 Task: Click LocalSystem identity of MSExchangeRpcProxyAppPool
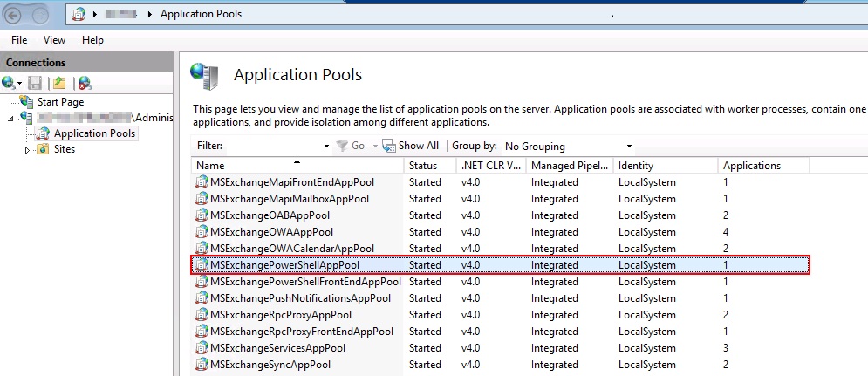(x=647, y=315)
